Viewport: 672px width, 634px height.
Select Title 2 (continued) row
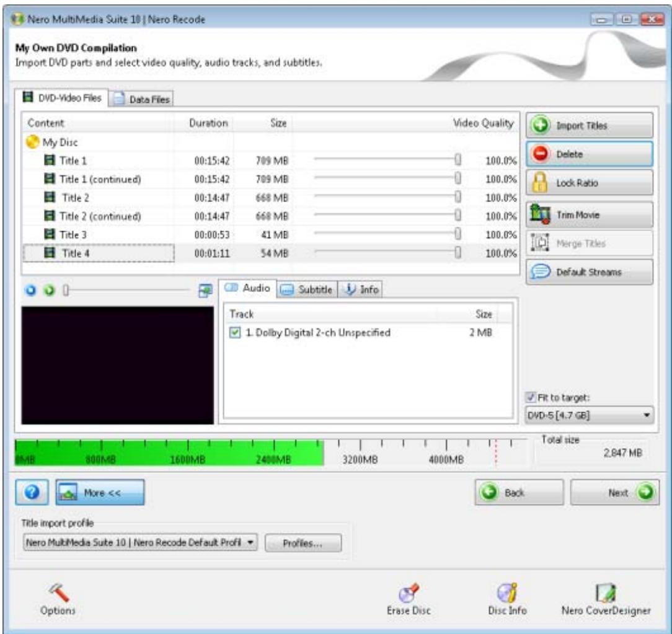click(x=270, y=216)
